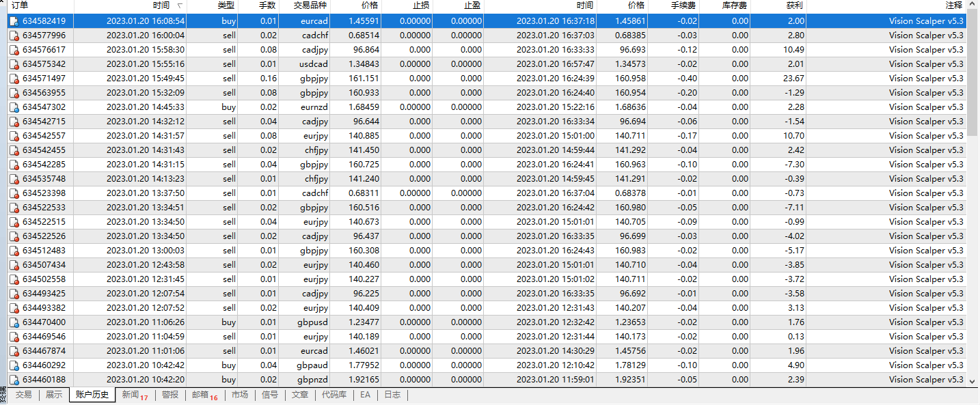980x405 pixels.
Task: Click the document icon next to order 634547302
Action: (x=14, y=107)
